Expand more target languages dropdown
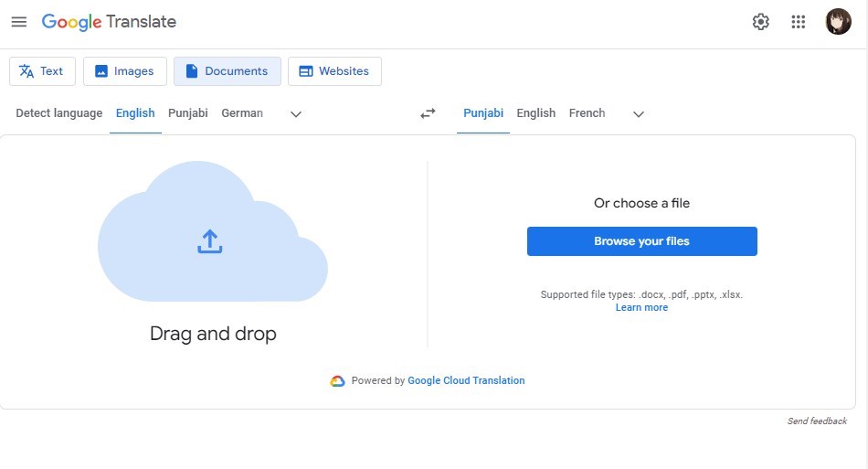Screen dimensions: 868x469 point(639,114)
